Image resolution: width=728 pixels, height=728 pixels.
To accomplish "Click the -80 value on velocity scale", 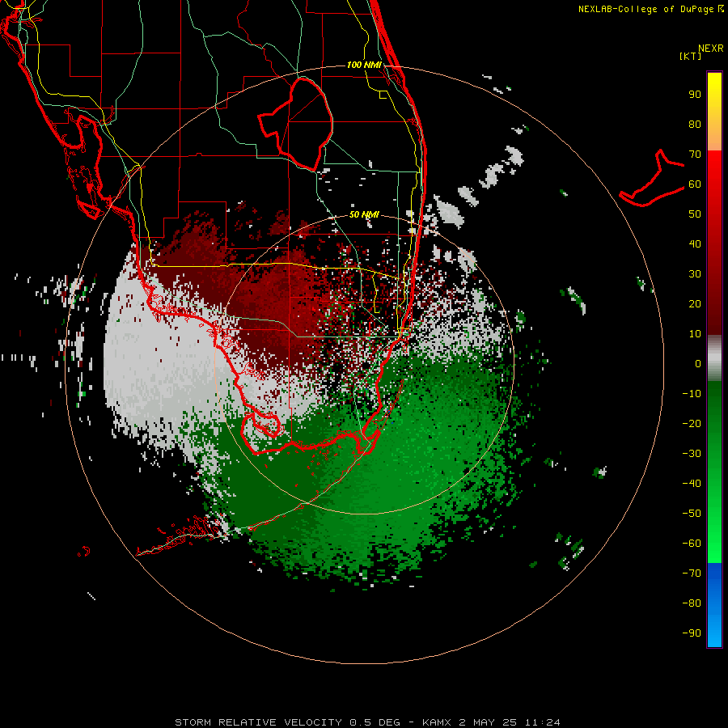I will 692,603.
